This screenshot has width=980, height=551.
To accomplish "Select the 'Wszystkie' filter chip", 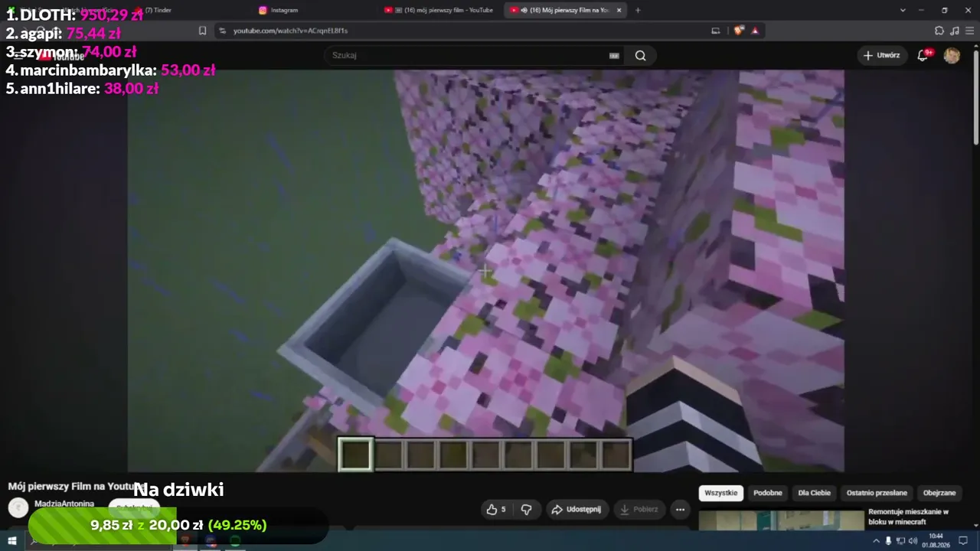I will tap(720, 493).
